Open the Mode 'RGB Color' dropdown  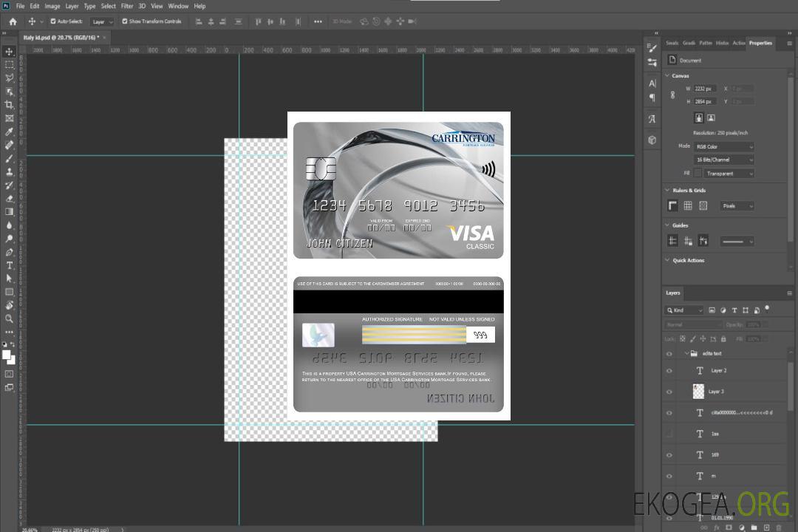pyautogui.click(x=723, y=146)
